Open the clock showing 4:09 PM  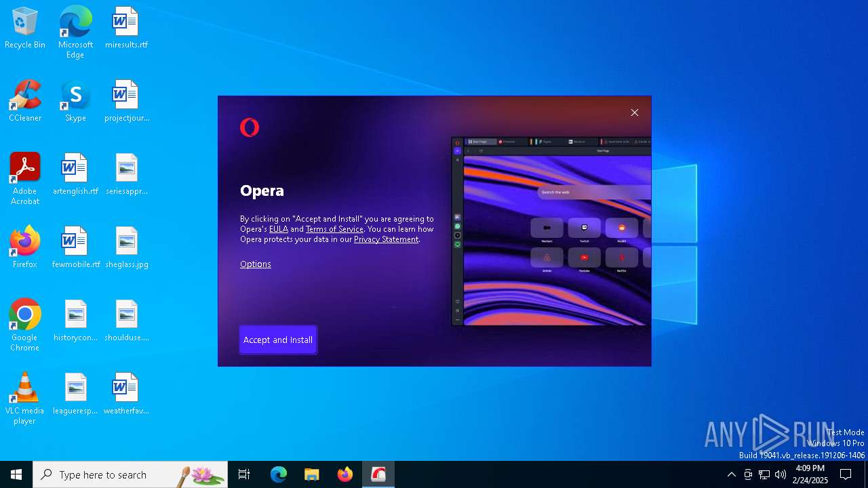click(x=810, y=474)
